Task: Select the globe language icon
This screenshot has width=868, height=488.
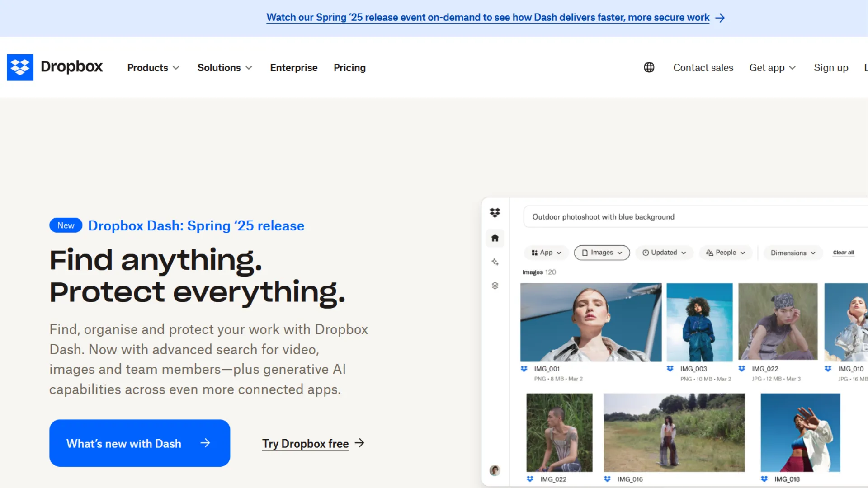Action: 649,67
